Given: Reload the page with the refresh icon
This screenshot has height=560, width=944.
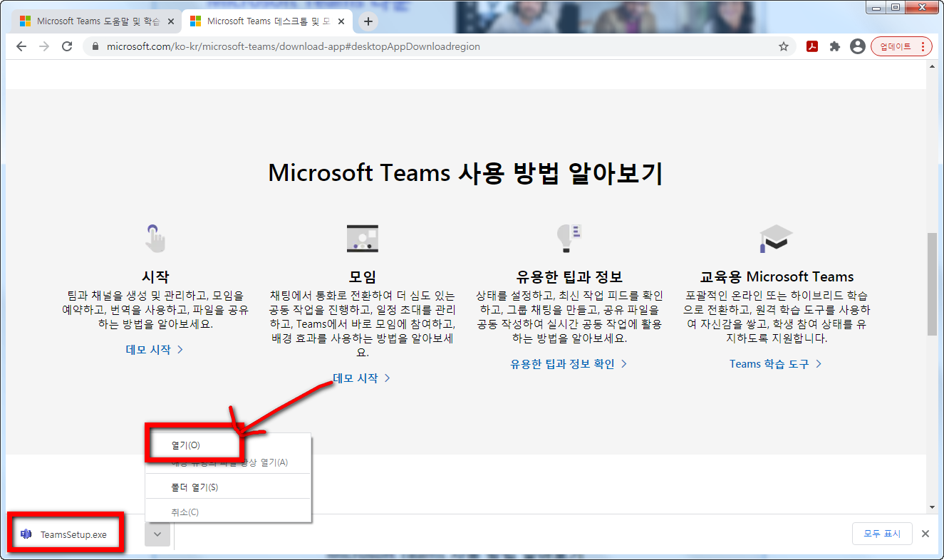Looking at the screenshot, I should pos(67,46).
